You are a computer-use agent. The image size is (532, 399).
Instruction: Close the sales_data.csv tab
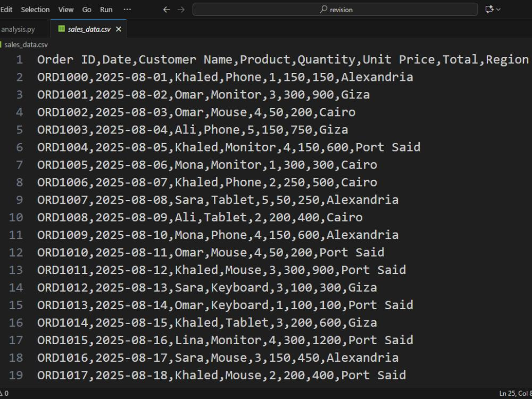(x=119, y=29)
